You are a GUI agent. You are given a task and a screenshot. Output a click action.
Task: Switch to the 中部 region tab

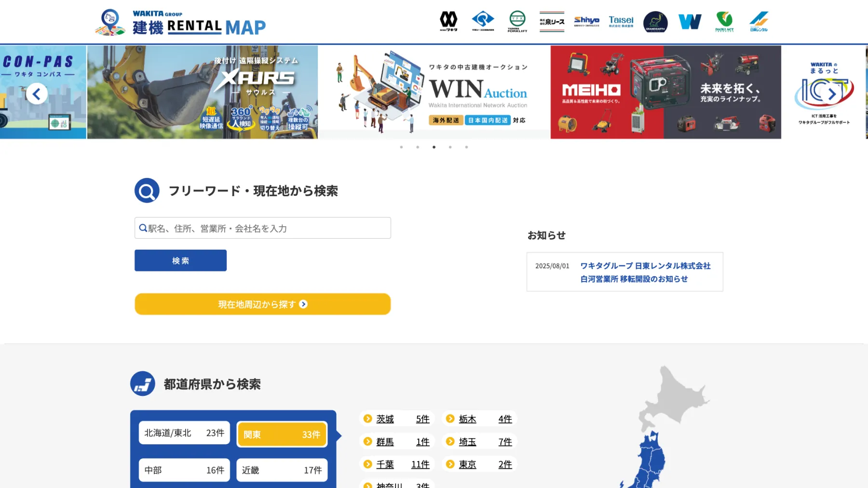(184, 470)
